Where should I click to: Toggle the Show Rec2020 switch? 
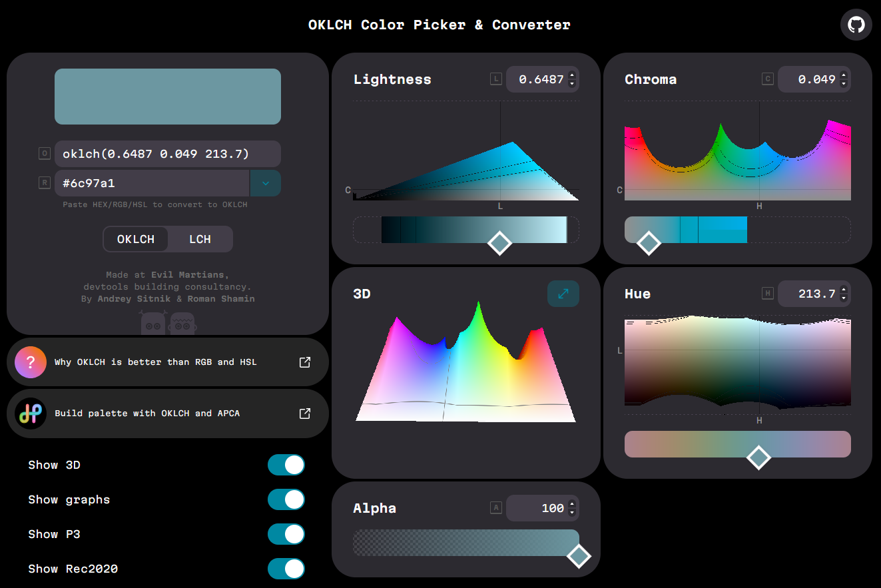point(286,569)
